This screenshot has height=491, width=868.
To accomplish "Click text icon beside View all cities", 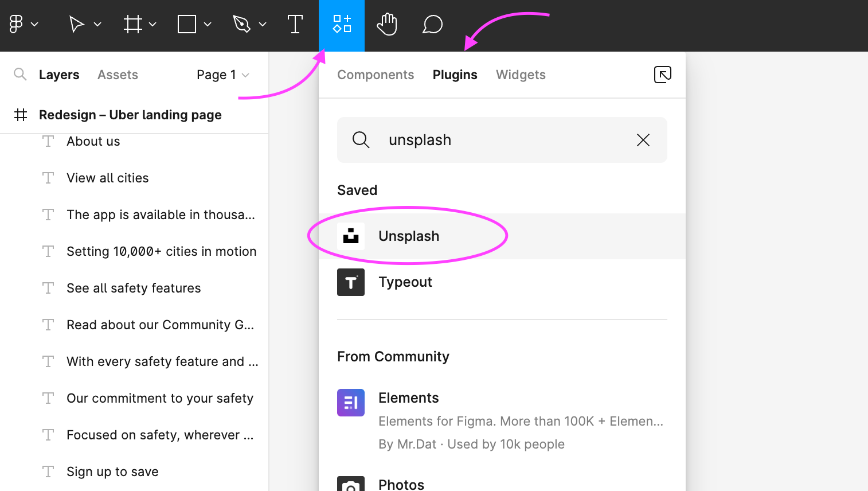I will tap(48, 178).
